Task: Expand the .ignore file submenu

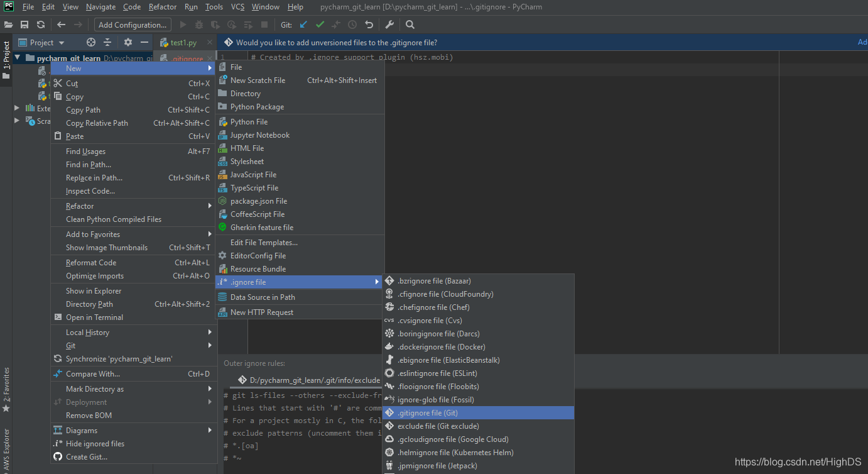Action: [300, 282]
